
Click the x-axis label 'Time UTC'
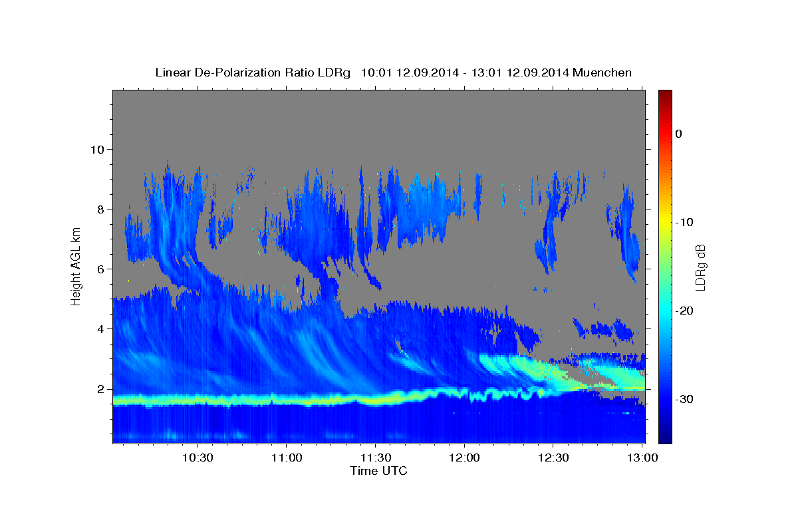click(378, 471)
